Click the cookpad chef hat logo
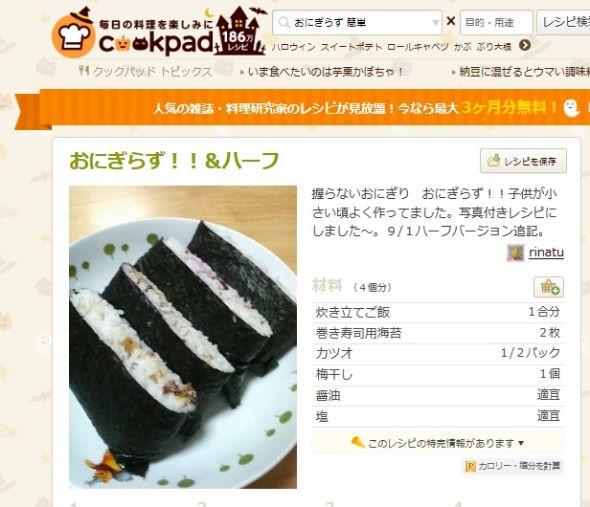The height and width of the screenshot is (507, 590). [74, 37]
